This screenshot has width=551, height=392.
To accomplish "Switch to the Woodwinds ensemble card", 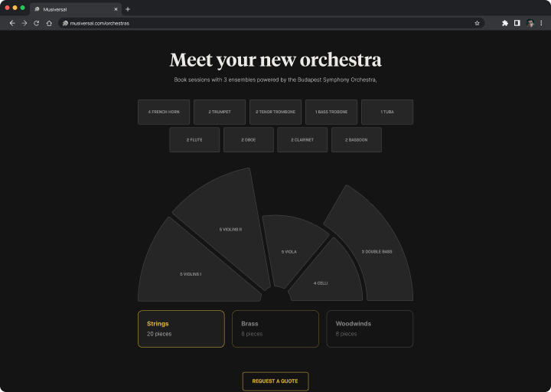I will [x=369, y=328].
